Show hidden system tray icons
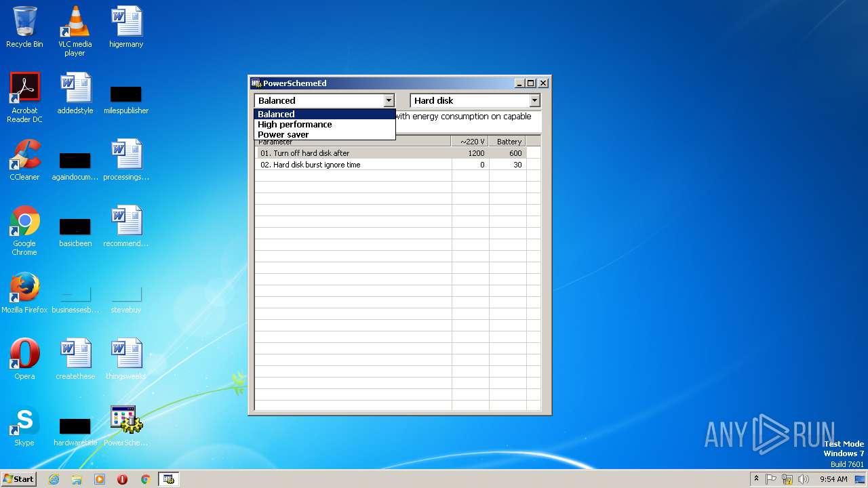 click(x=756, y=479)
